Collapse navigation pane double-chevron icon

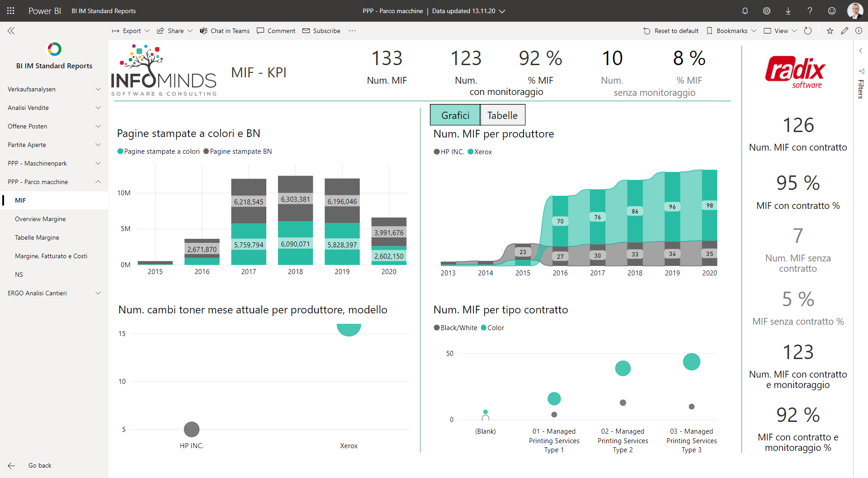[x=11, y=31]
